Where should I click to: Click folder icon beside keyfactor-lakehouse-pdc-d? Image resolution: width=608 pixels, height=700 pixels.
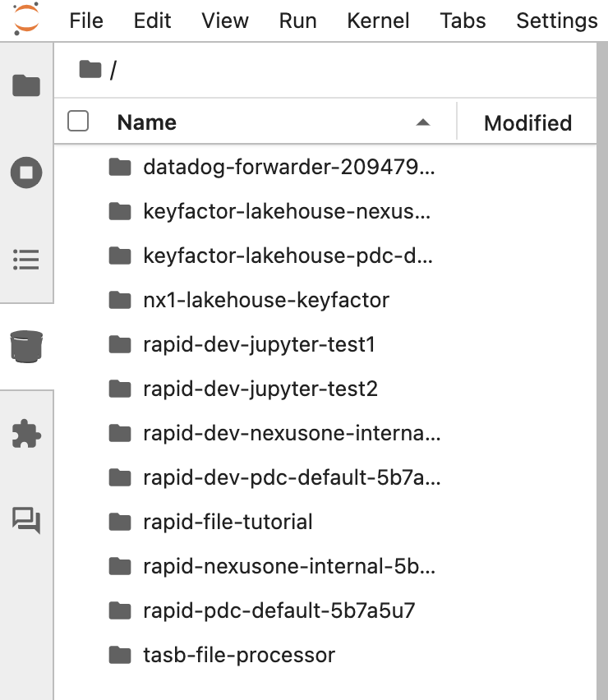(x=120, y=256)
